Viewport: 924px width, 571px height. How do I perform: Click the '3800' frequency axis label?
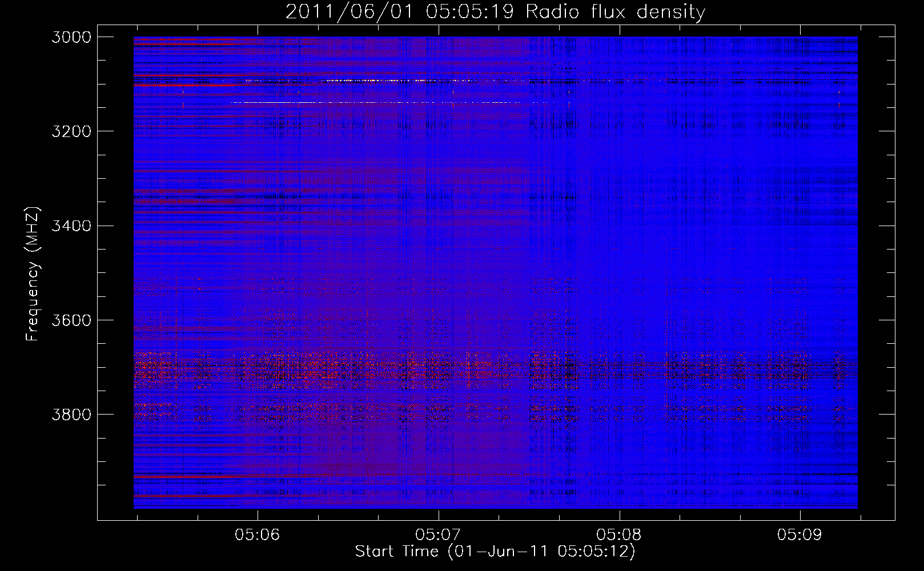click(71, 415)
